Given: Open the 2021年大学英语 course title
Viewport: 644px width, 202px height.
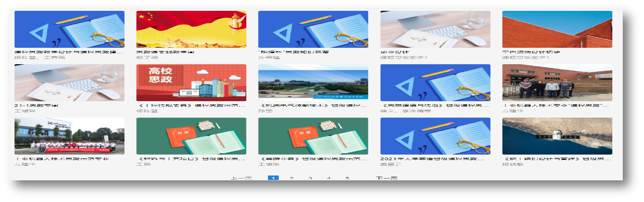Looking at the screenshot, I should click(x=432, y=159).
